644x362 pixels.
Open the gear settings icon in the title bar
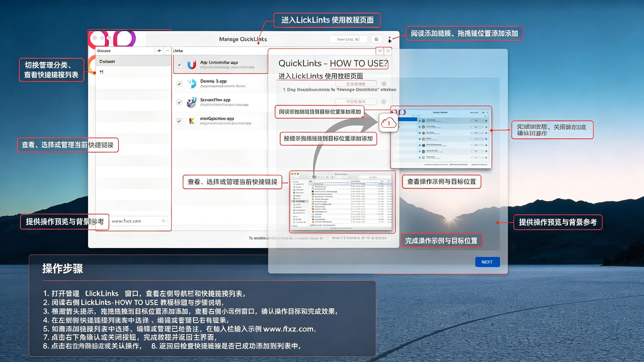tap(376, 39)
